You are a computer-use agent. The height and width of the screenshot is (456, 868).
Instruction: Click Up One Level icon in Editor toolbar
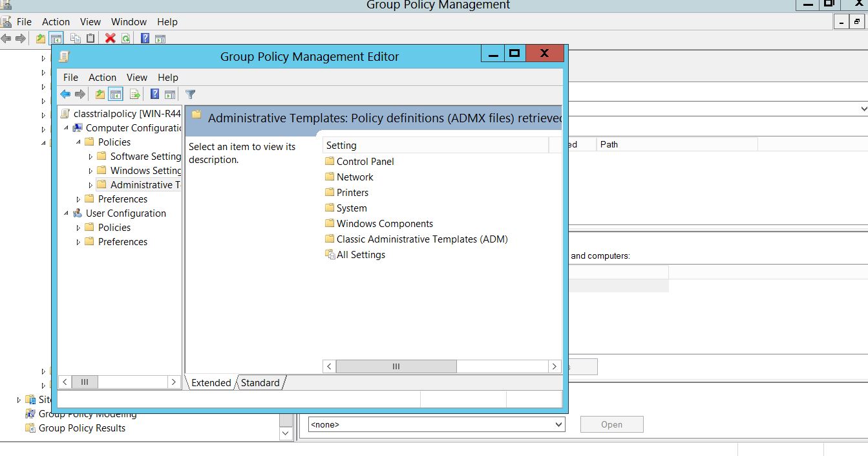click(100, 94)
